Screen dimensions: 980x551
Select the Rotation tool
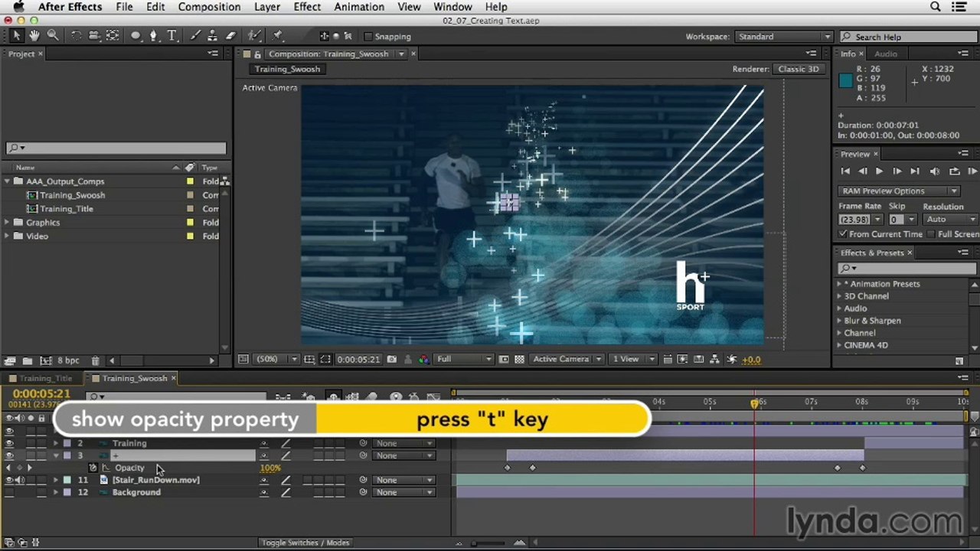coord(76,35)
